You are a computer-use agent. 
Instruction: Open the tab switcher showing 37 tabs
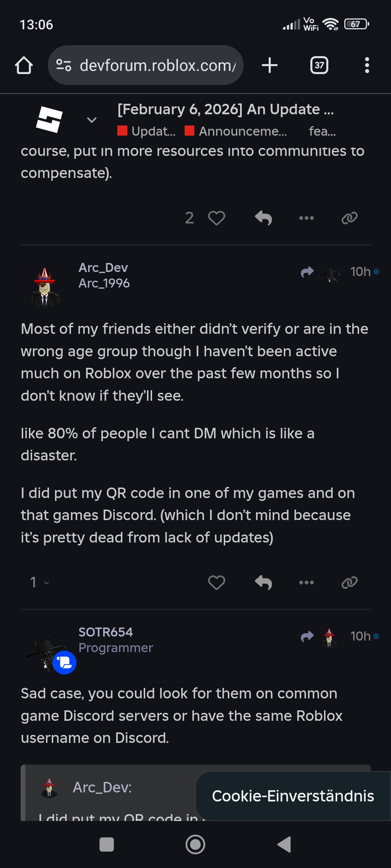pos(319,65)
